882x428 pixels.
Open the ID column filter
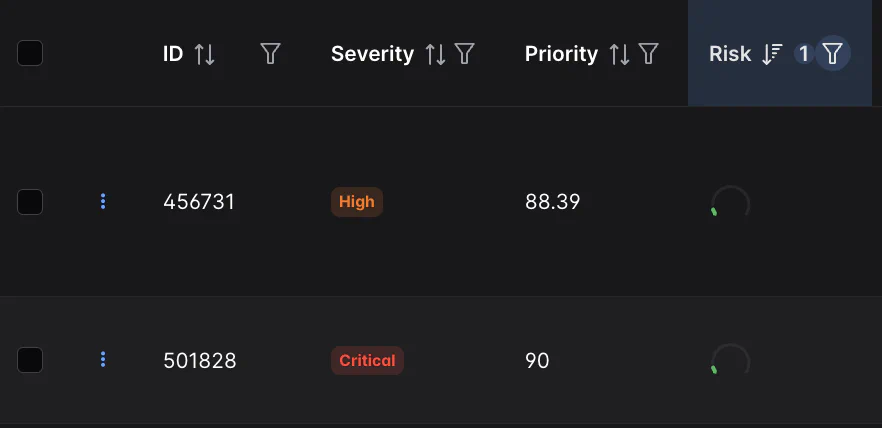(270, 54)
